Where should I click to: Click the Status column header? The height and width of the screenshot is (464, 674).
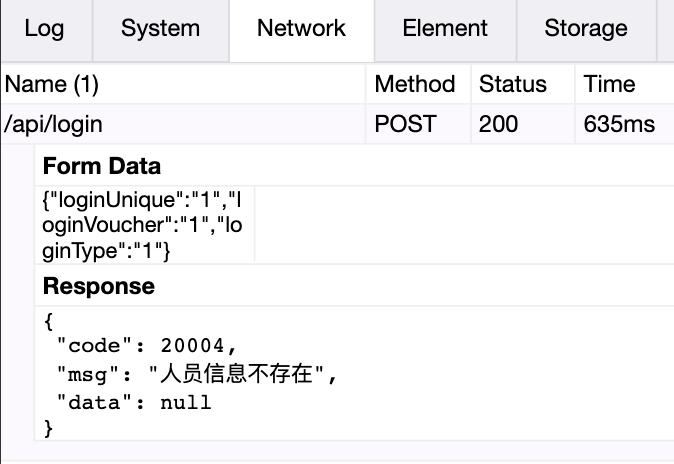pyautogui.click(x=513, y=84)
